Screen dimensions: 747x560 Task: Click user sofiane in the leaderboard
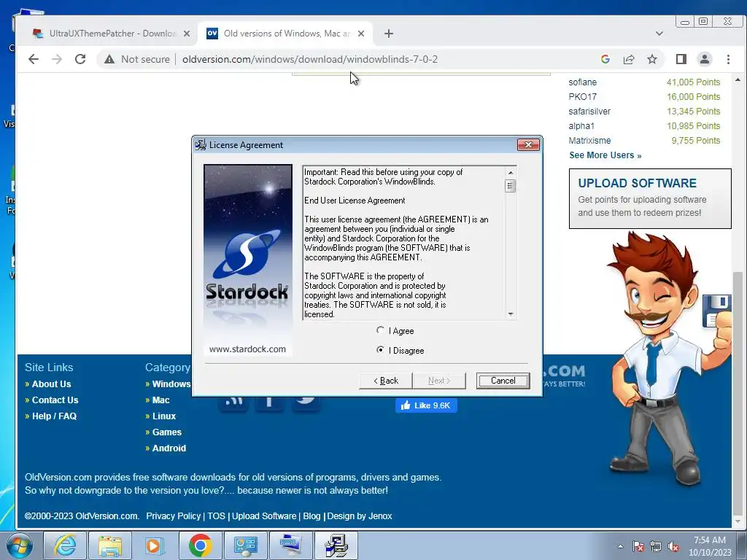[x=582, y=82]
